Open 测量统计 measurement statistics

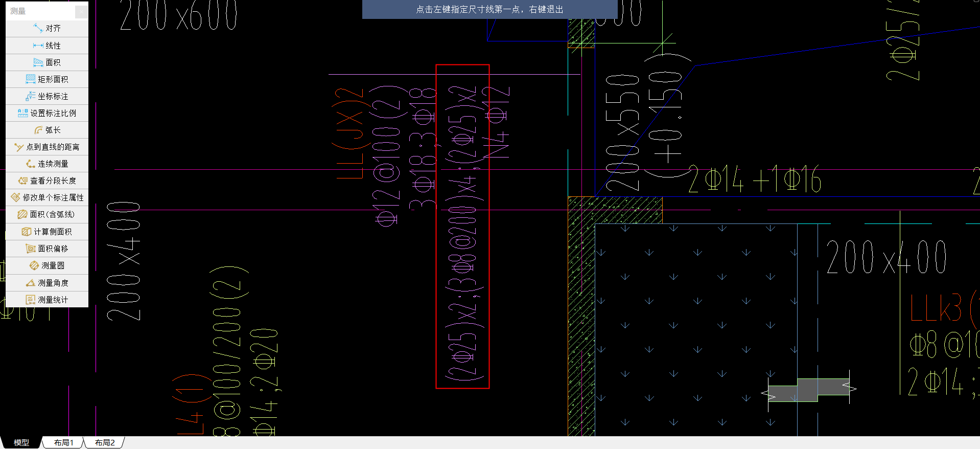47,300
